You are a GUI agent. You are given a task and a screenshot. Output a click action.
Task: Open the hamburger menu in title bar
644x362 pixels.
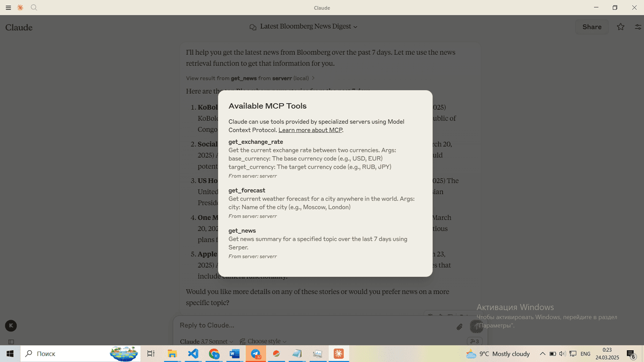[8, 8]
